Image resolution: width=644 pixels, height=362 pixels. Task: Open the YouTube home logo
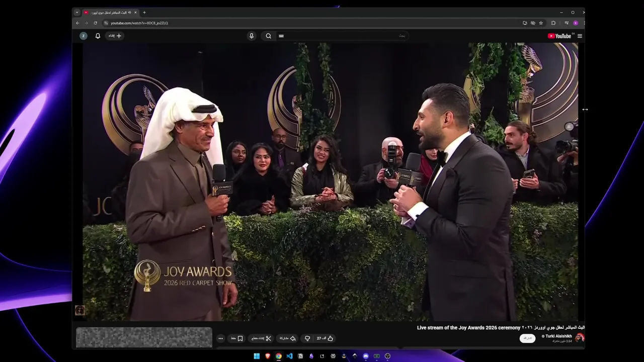[x=559, y=36]
